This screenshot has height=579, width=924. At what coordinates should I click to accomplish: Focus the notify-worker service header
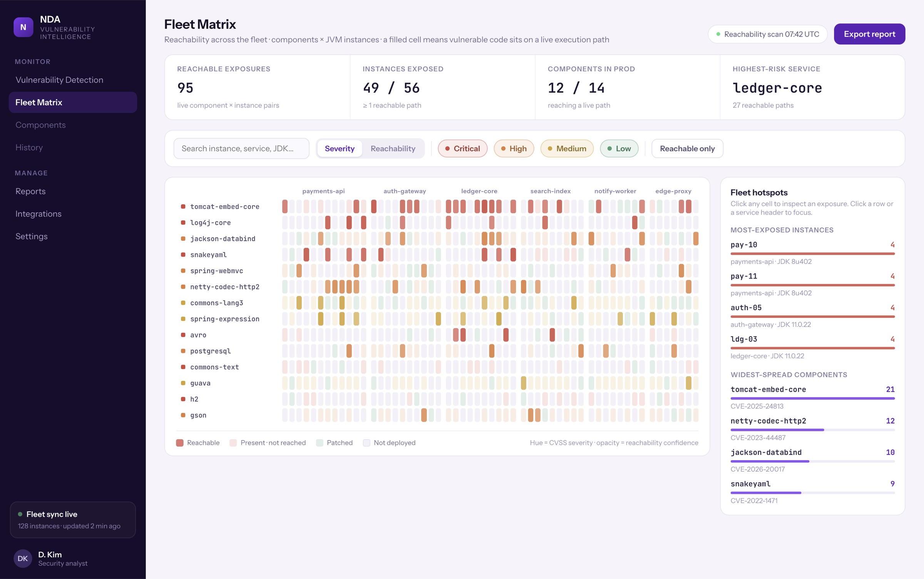pyautogui.click(x=615, y=191)
